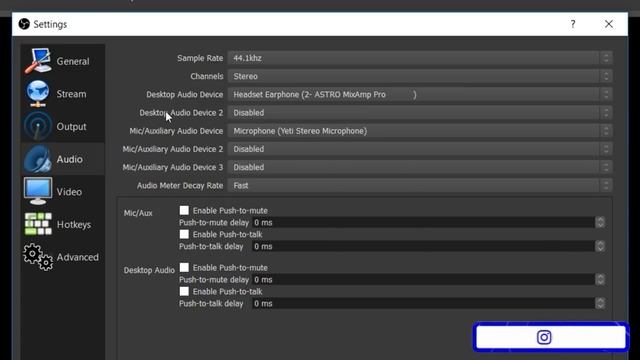Open the Sample Rate dropdown
This screenshot has height=360, width=640.
[x=420, y=58]
